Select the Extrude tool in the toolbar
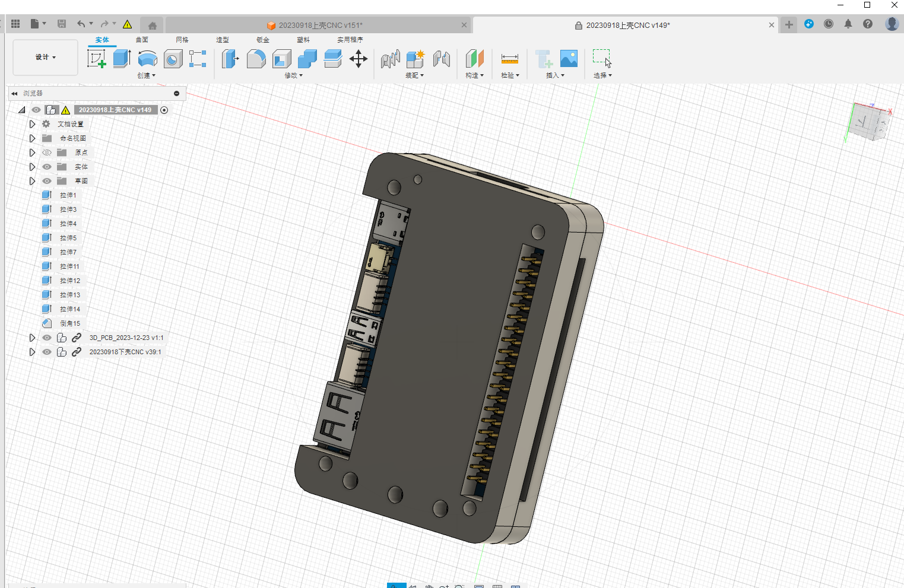 pos(122,59)
